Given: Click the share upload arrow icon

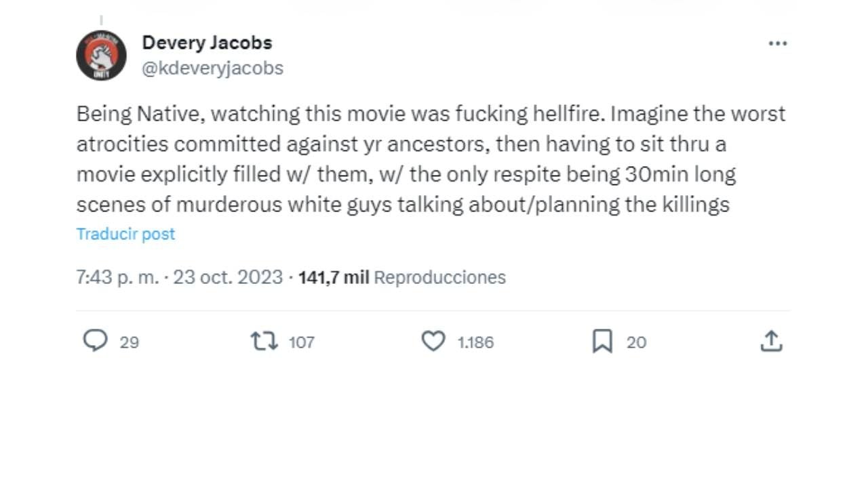Looking at the screenshot, I should click(771, 341).
